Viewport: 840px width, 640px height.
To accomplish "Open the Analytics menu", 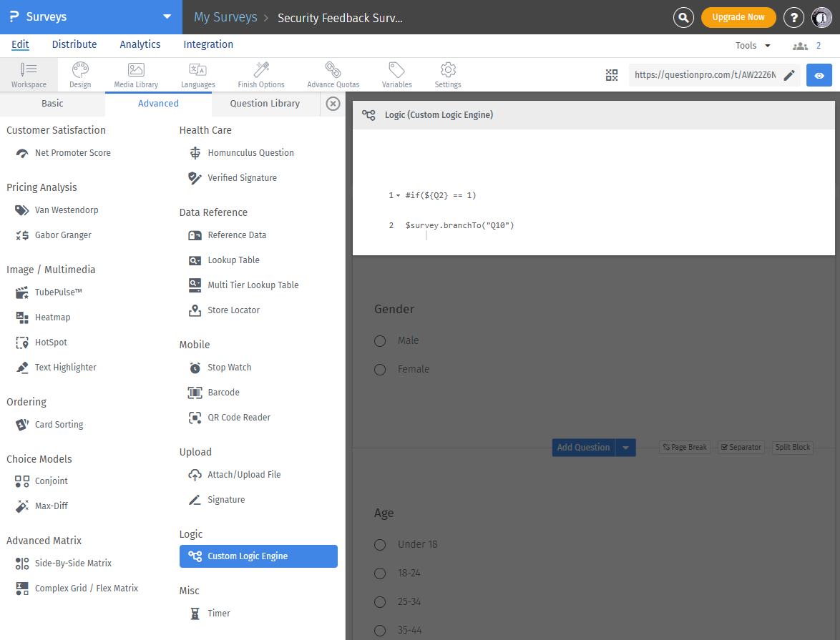I will [140, 44].
